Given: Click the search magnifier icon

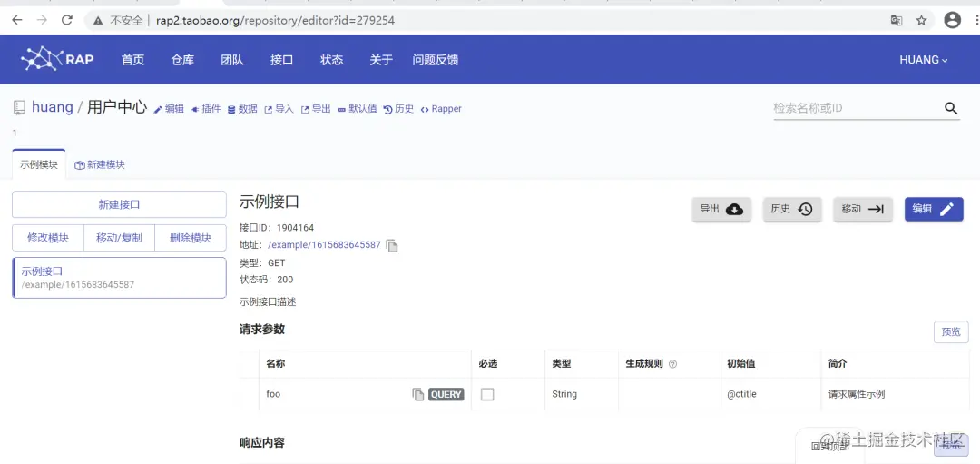Looking at the screenshot, I should [x=951, y=108].
